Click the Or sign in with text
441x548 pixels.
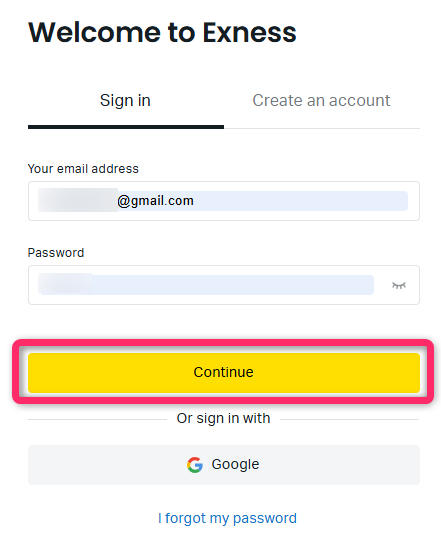pyautogui.click(x=223, y=418)
